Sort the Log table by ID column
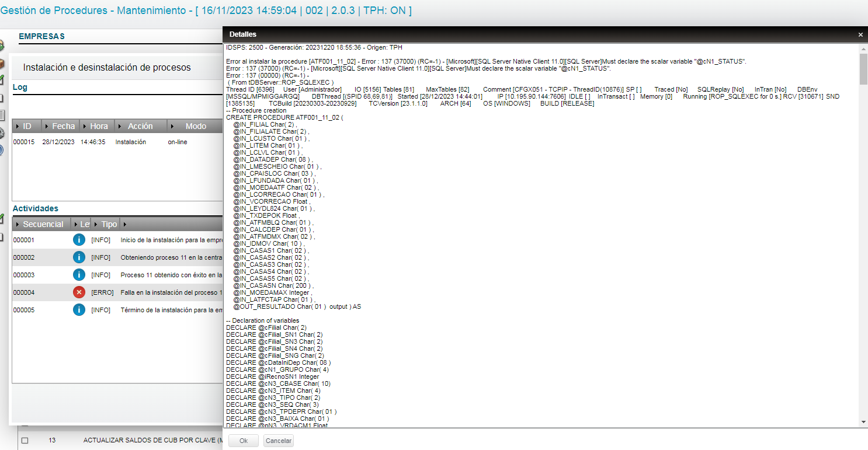 27,126
